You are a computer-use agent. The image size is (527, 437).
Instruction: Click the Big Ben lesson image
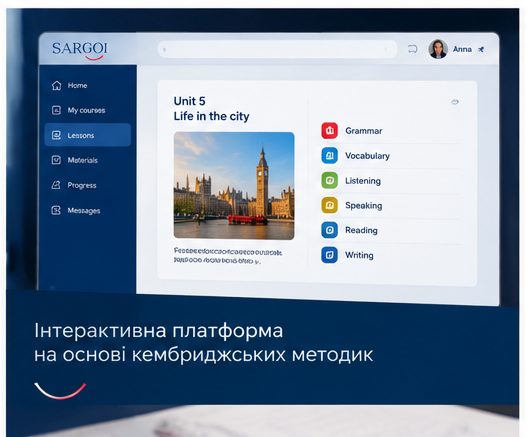(x=234, y=186)
